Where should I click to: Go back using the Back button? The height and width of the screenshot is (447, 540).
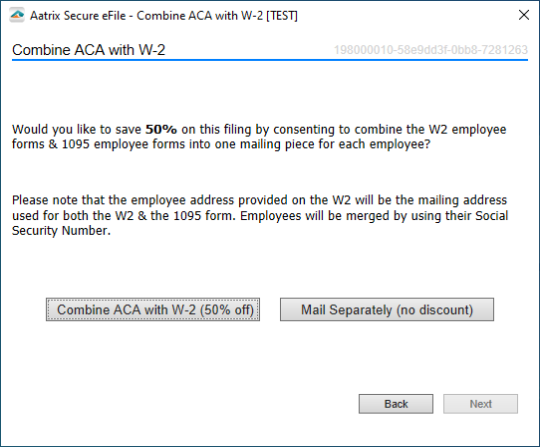(396, 404)
